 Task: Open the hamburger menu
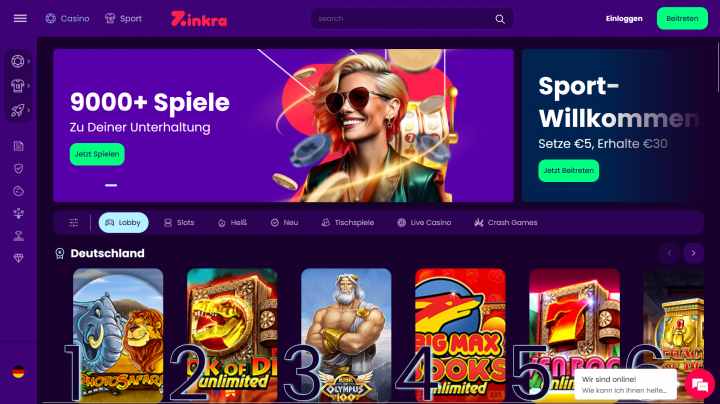20,18
